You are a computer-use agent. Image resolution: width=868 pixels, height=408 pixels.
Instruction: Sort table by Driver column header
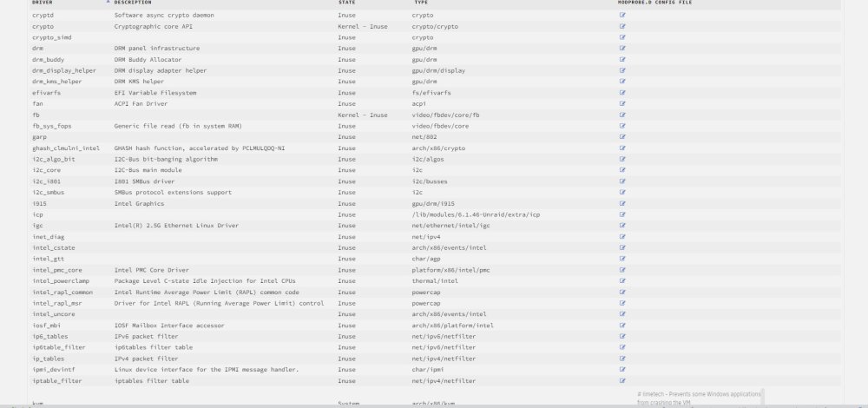point(42,3)
